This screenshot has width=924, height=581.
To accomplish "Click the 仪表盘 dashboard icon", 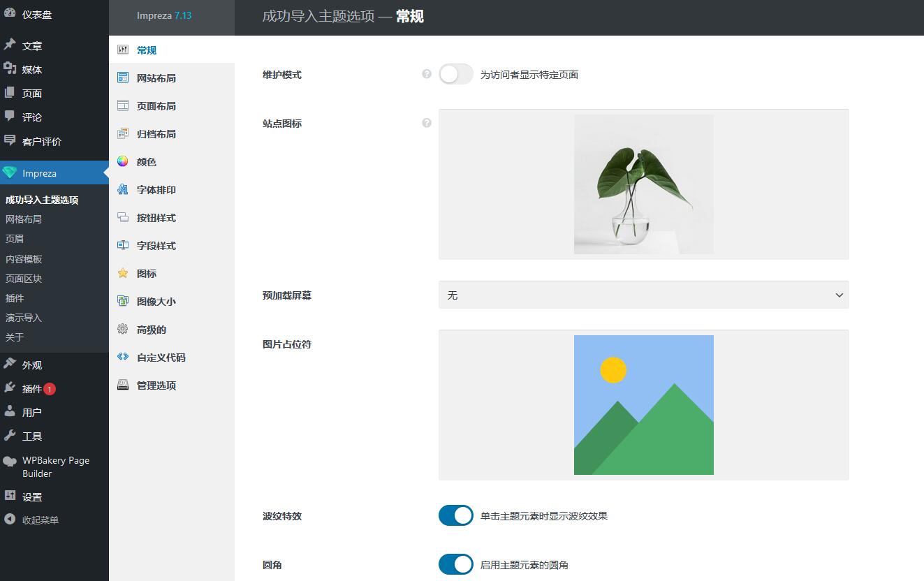I will click(10, 14).
